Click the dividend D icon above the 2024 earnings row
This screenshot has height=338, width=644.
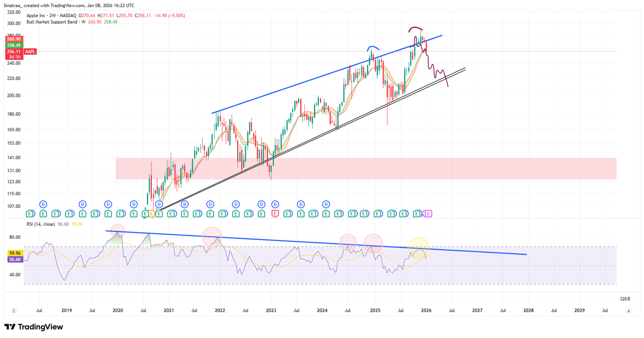click(x=326, y=204)
